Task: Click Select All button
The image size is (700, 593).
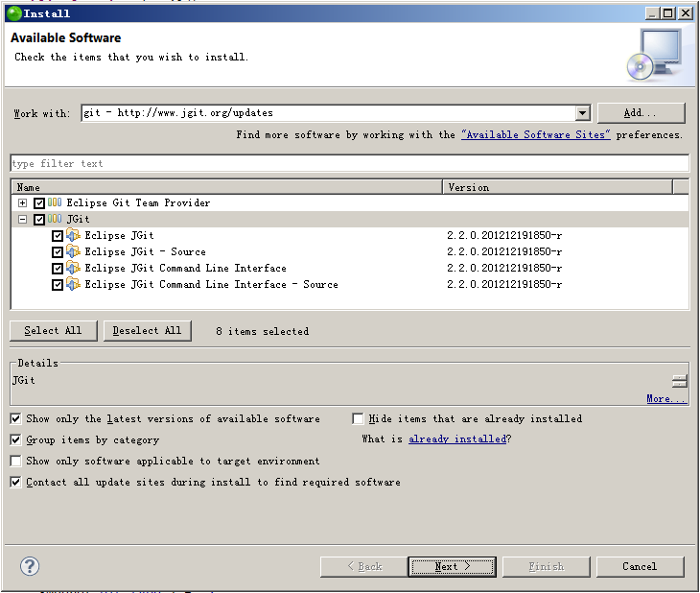Action: click(x=53, y=331)
